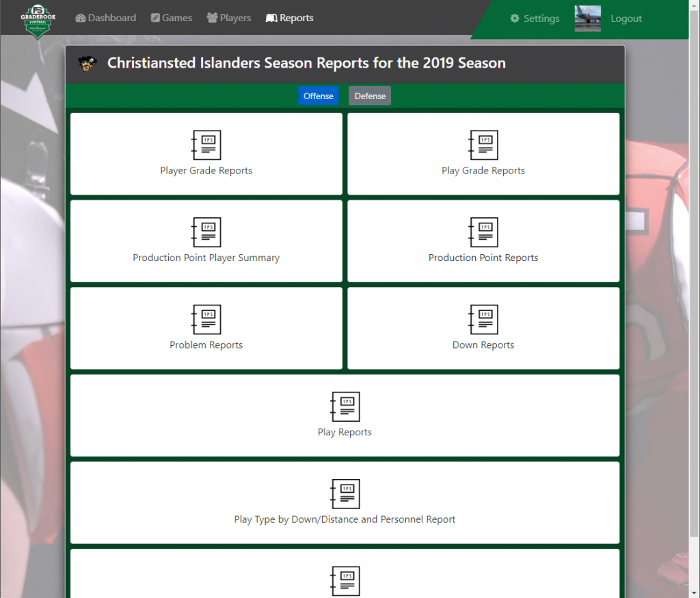Click the Play Type by Down/Distance report icon

click(x=345, y=493)
